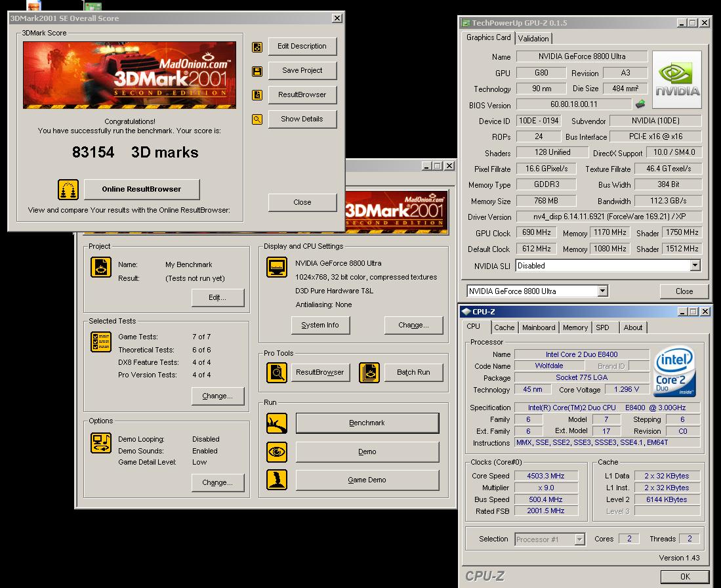Image resolution: width=721 pixels, height=588 pixels.
Task: Click the Close button in GPU-Z
Action: point(684,291)
